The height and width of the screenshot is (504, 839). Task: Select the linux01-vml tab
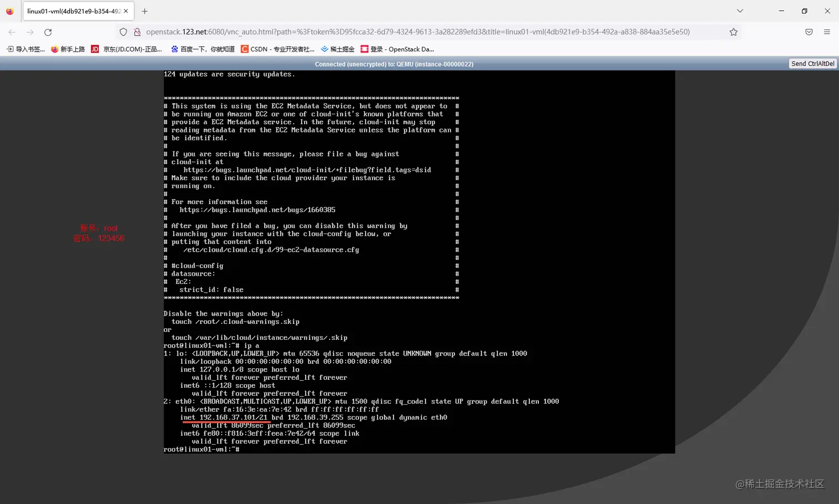coord(77,11)
